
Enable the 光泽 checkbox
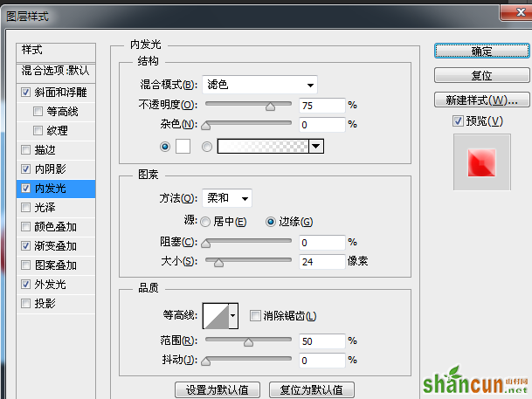(25, 207)
